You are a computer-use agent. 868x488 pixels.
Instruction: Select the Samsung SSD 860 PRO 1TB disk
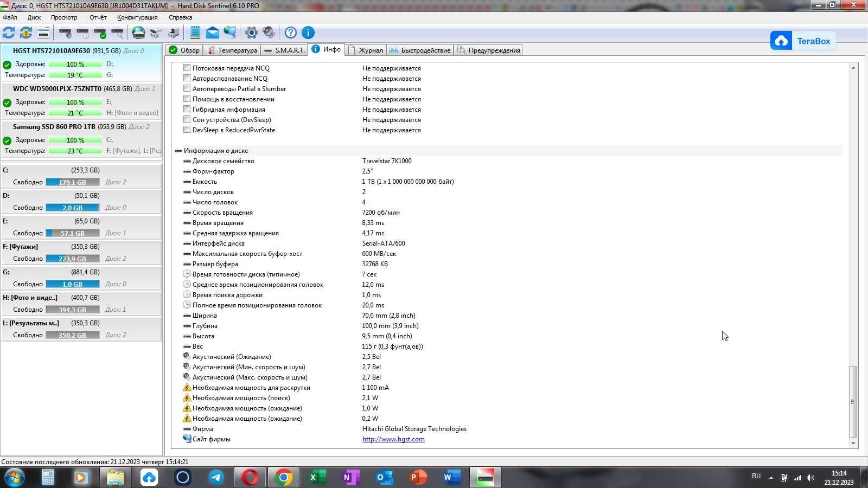[x=81, y=139]
